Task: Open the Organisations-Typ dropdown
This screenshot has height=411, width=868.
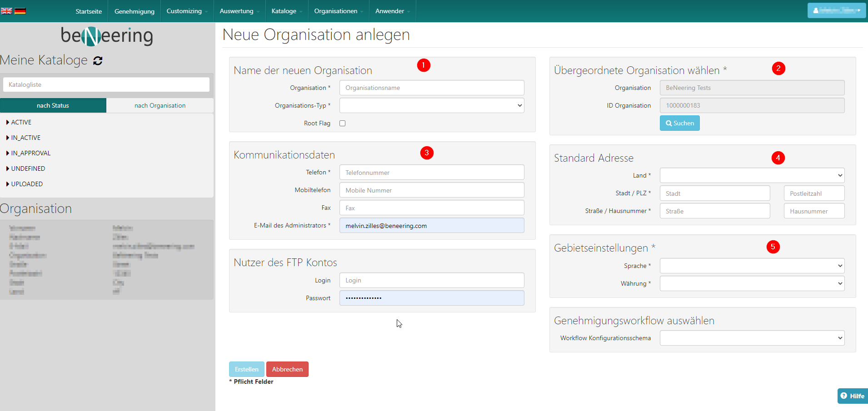Action: 431,106
